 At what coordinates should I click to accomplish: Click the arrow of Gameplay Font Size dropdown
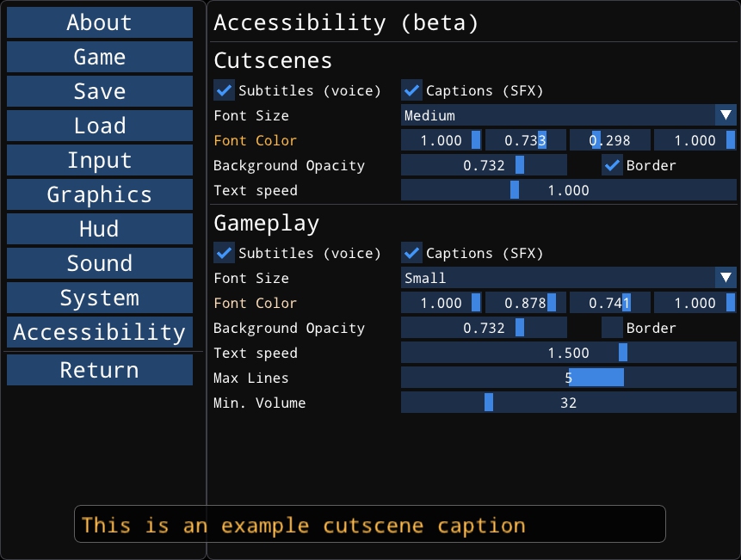(726, 278)
